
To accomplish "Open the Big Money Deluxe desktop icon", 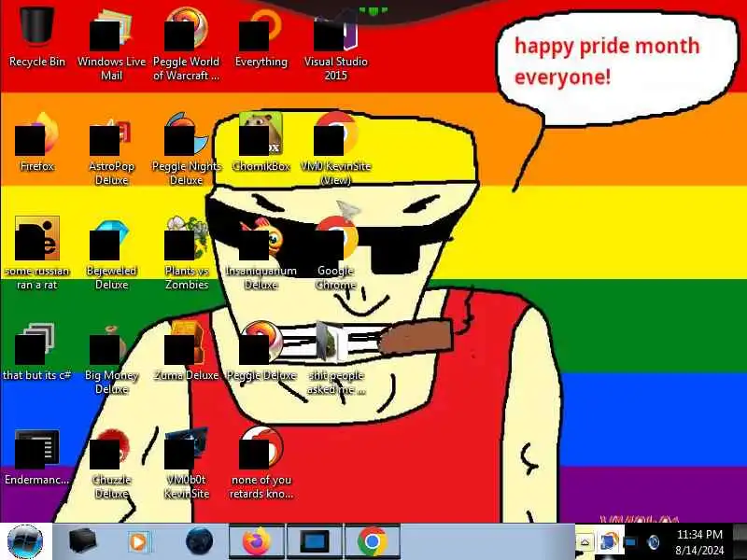I will click(111, 357).
